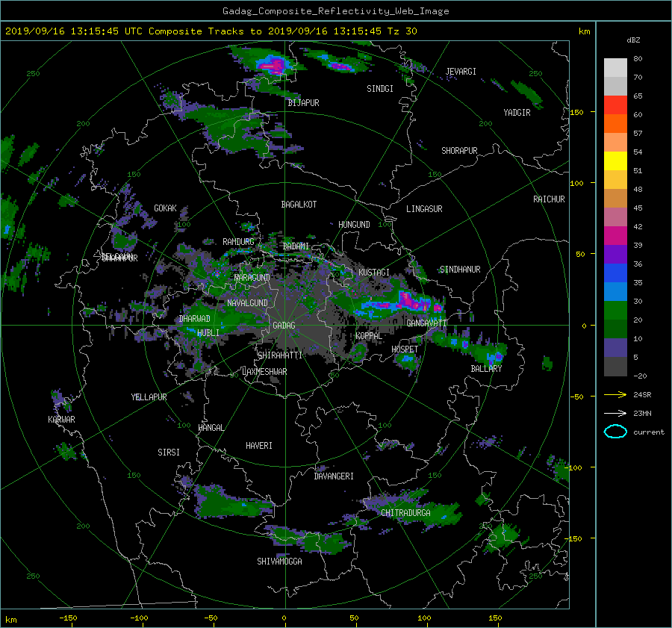Click the SINDGI city label
The height and width of the screenshot is (628, 672).
point(380,89)
